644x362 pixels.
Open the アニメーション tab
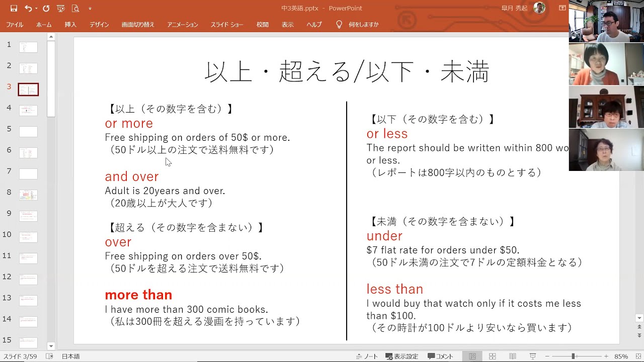tap(183, 25)
